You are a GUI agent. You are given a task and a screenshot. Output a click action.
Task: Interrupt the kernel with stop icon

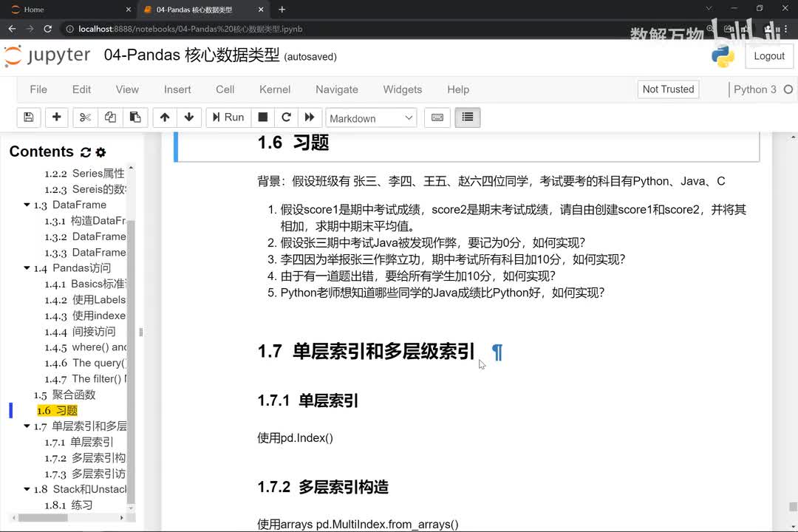(262, 117)
